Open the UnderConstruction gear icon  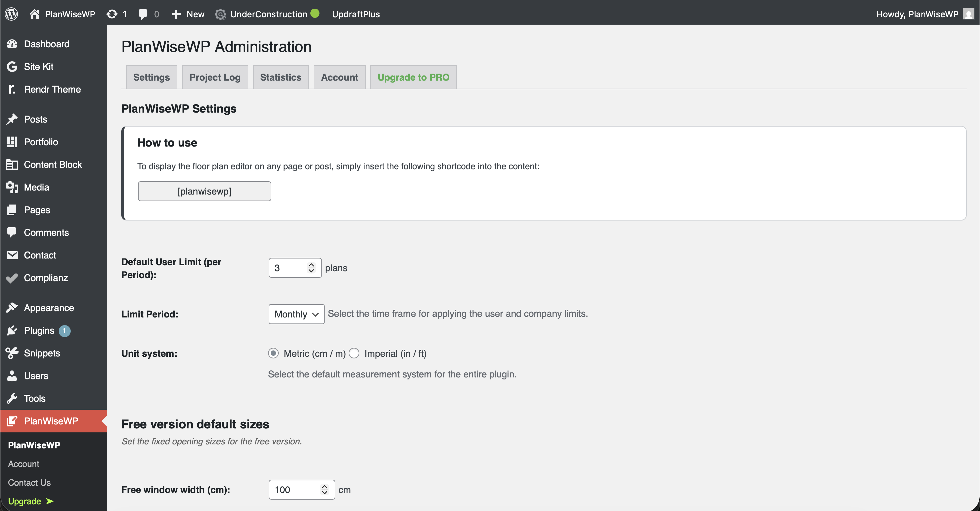(220, 14)
